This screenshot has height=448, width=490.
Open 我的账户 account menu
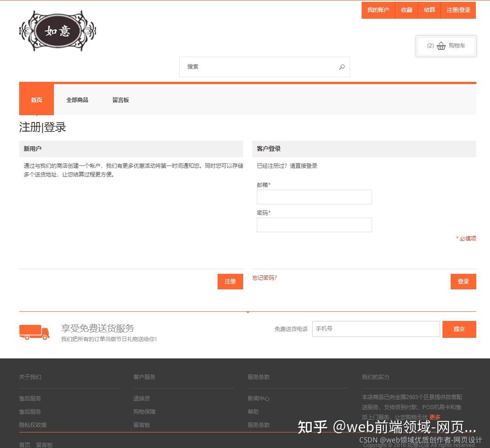pyautogui.click(x=378, y=10)
